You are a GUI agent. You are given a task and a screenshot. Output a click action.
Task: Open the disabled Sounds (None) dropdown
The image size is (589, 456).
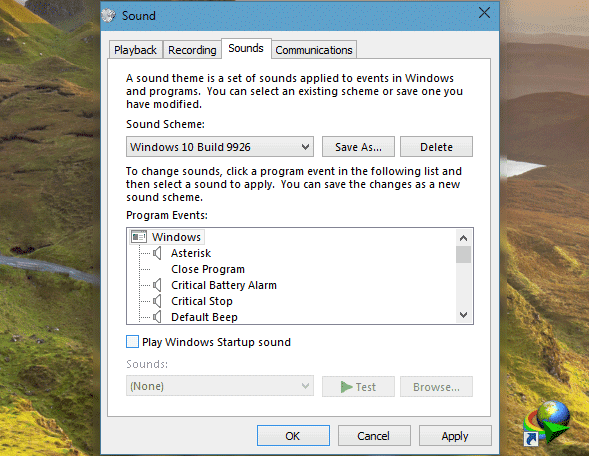pos(220,386)
